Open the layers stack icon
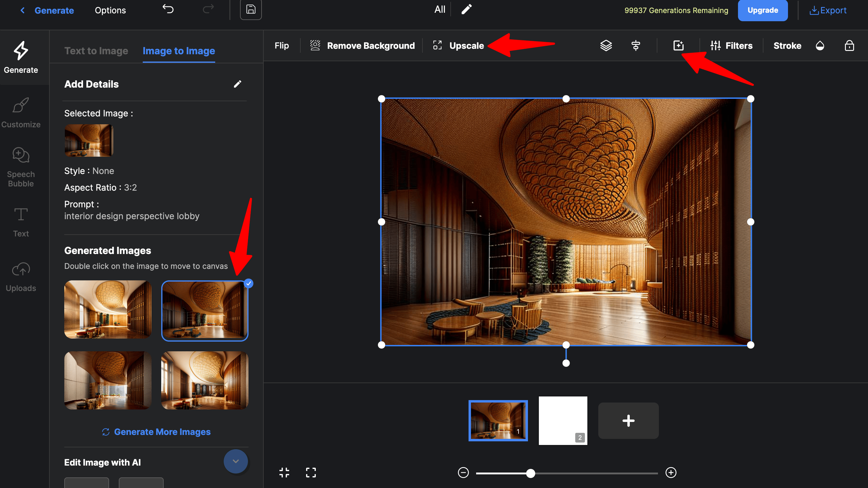Image resolution: width=868 pixels, height=488 pixels. click(606, 45)
